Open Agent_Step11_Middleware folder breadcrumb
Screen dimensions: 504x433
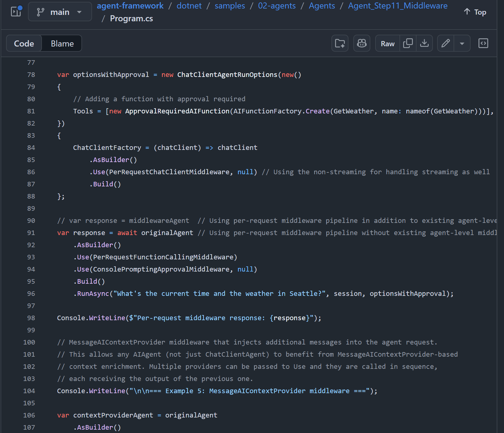(398, 5)
